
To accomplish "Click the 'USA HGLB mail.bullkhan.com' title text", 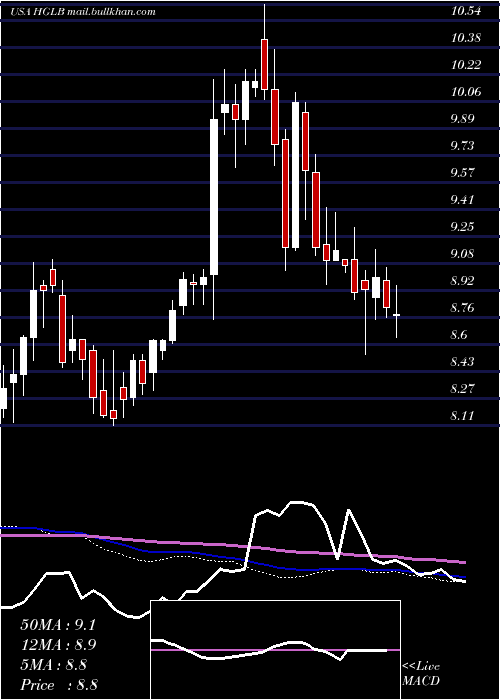I will coord(83,12).
